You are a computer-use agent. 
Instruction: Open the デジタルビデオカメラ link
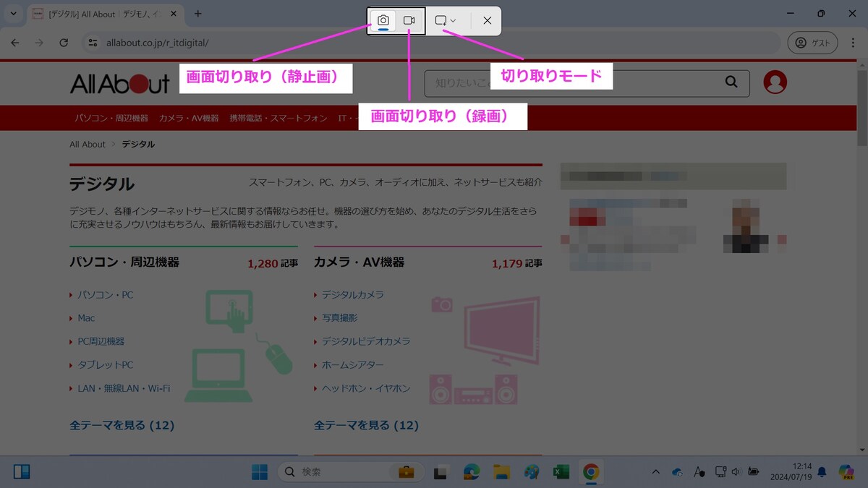pyautogui.click(x=366, y=341)
